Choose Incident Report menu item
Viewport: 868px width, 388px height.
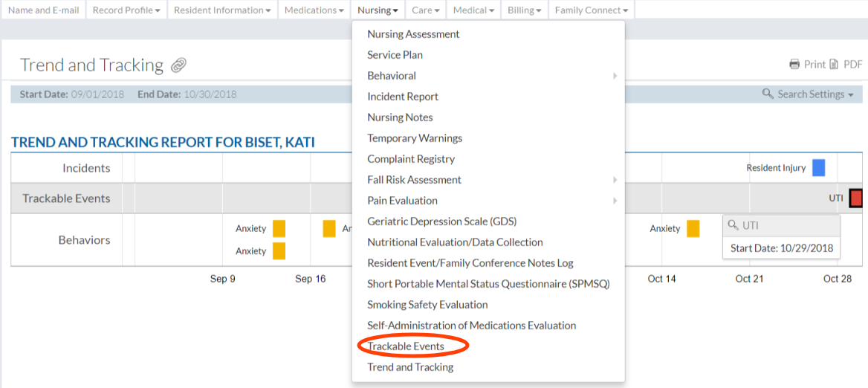[x=403, y=97]
